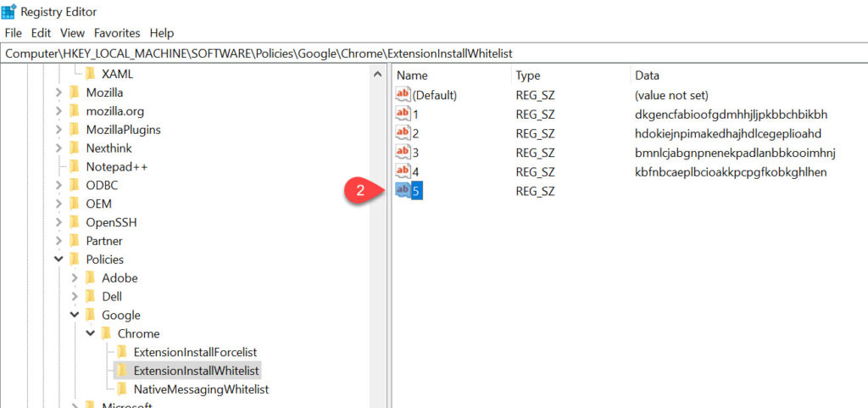Select the ODBC folder icon

(75, 186)
